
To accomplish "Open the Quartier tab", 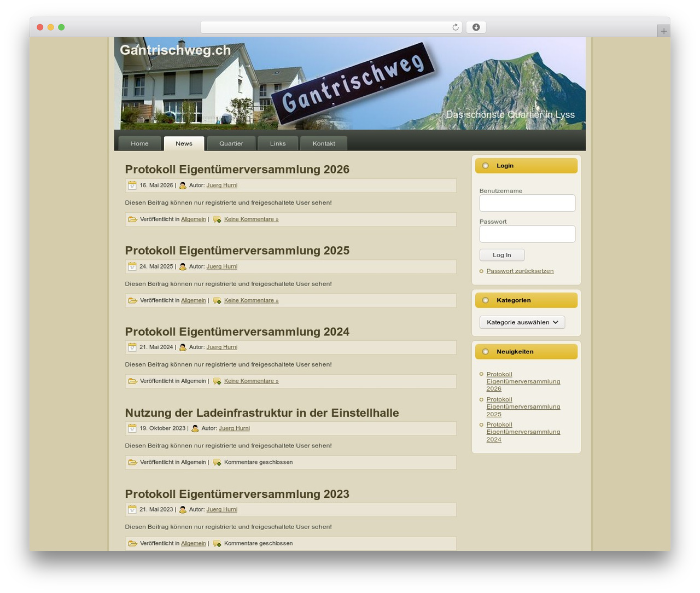I will [231, 143].
